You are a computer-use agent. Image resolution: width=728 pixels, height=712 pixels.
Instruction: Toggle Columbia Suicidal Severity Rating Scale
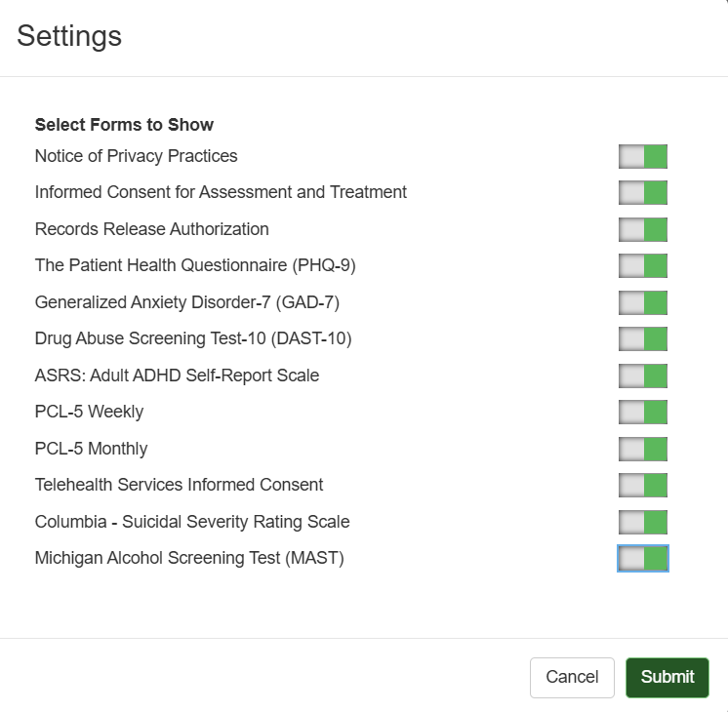pos(643,523)
